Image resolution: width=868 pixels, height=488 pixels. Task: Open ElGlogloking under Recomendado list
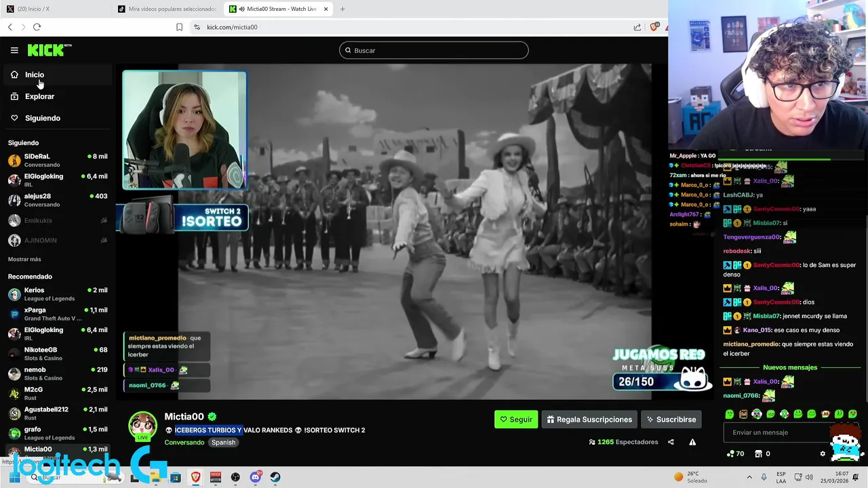[x=57, y=333]
